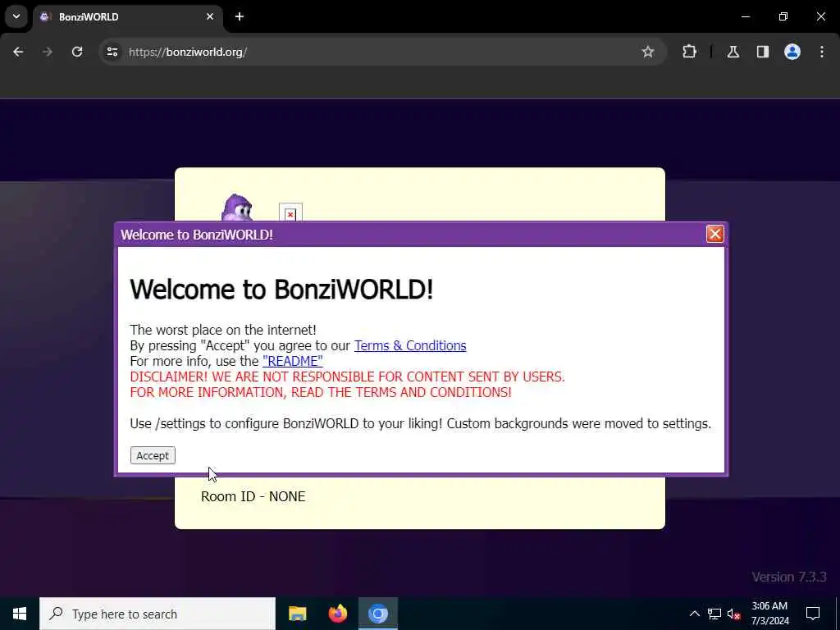Toggle the browser side panel icon
This screenshot has width=840, height=630.
(x=763, y=52)
